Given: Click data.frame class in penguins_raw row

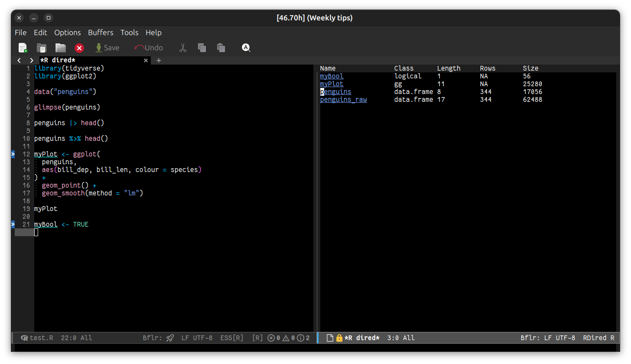Looking at the screenshot, I should pos(413,100).
